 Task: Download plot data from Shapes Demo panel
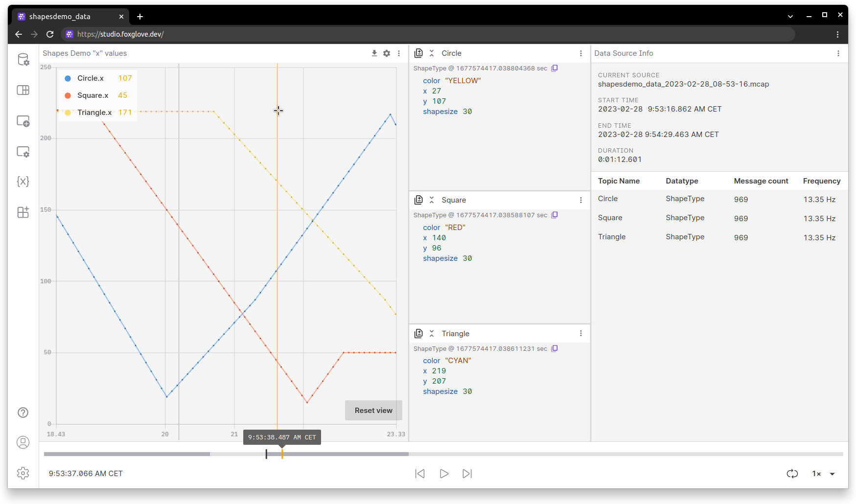(374, 53)
